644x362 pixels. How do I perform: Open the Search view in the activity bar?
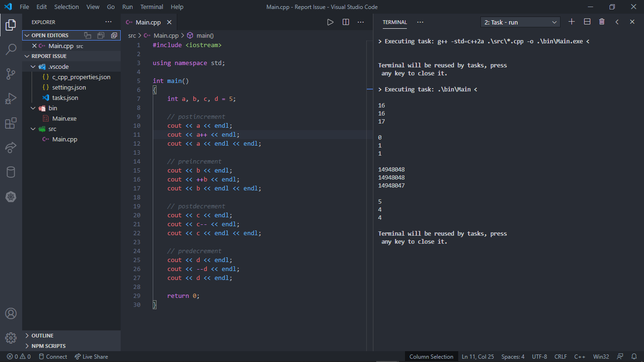pyautogui.click(x=11, y=49)
